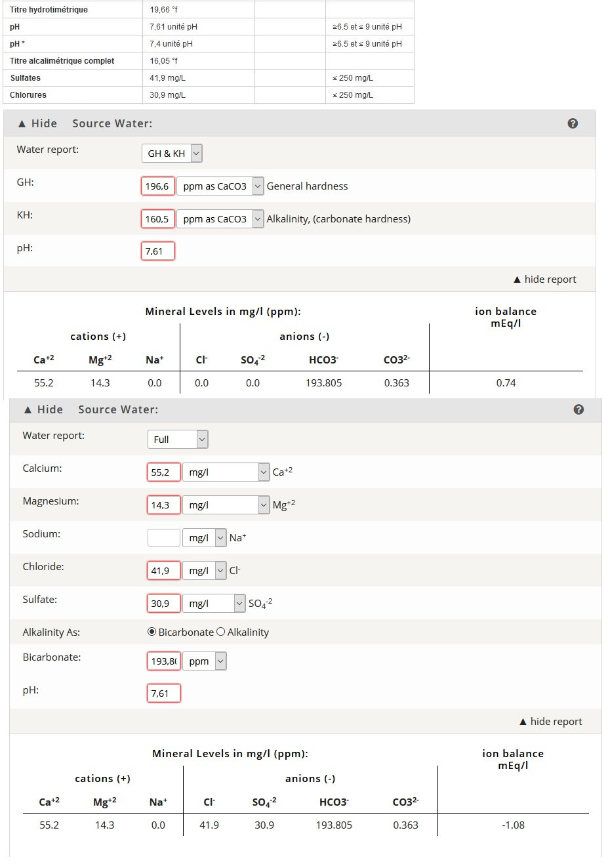Open the Full water report dropdown
Viewport: 608px width, 868px height.
coord(178,439)
